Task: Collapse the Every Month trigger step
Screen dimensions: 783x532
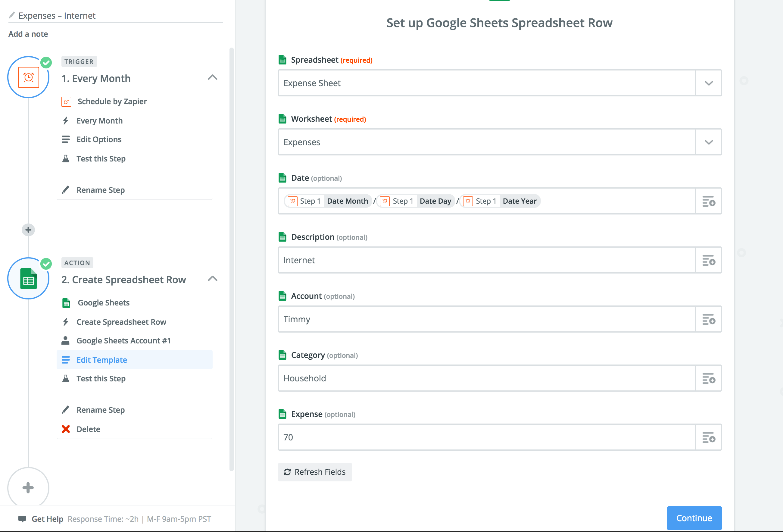Action: pyautogui.click(x=213, y=77)
